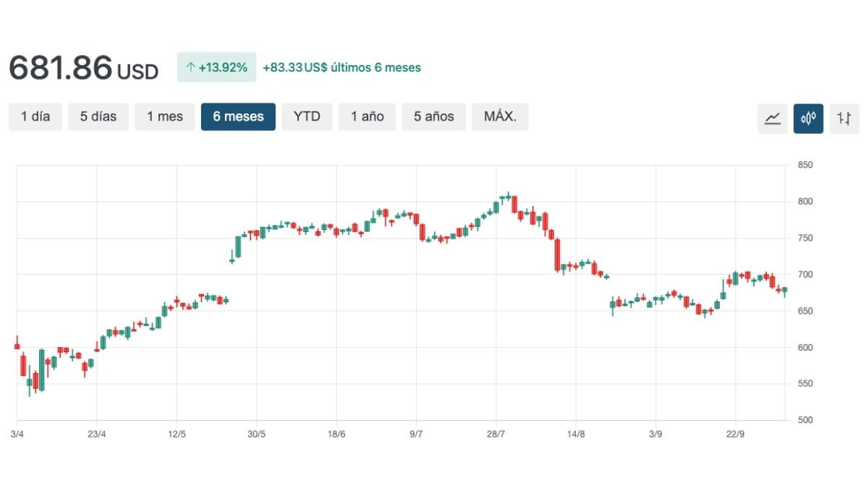Click the 30/5 date axis label
Image resolution: width=868 pixels, height=488 pixels.
[256, 435]
